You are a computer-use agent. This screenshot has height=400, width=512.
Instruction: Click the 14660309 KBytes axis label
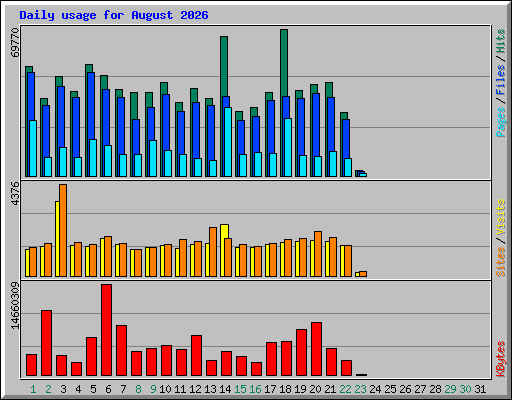[15, 305]
